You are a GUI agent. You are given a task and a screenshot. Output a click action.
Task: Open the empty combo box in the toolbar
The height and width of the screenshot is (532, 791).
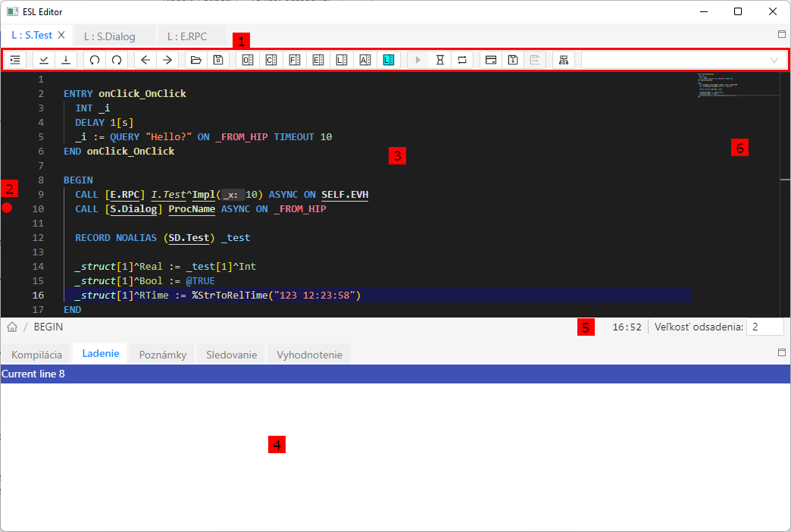[x=683, y=60]
